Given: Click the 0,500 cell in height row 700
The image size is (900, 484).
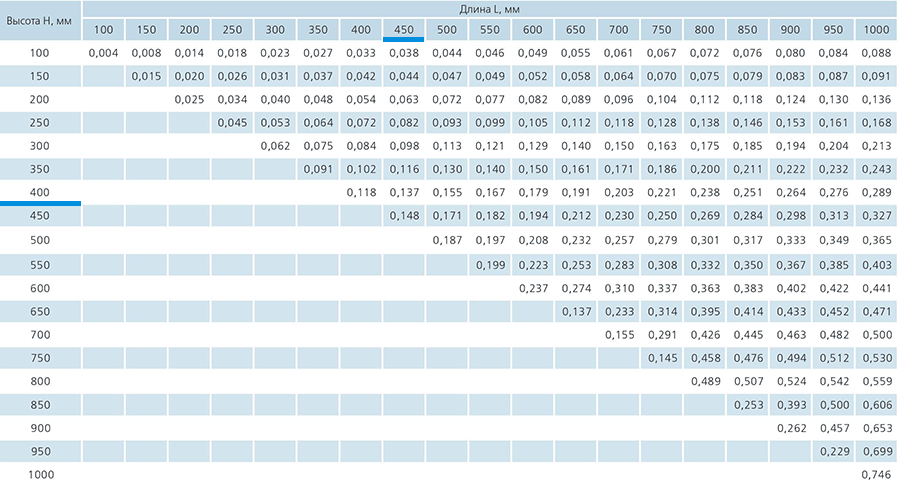Looking at the screenshot, I should point(876,335).
